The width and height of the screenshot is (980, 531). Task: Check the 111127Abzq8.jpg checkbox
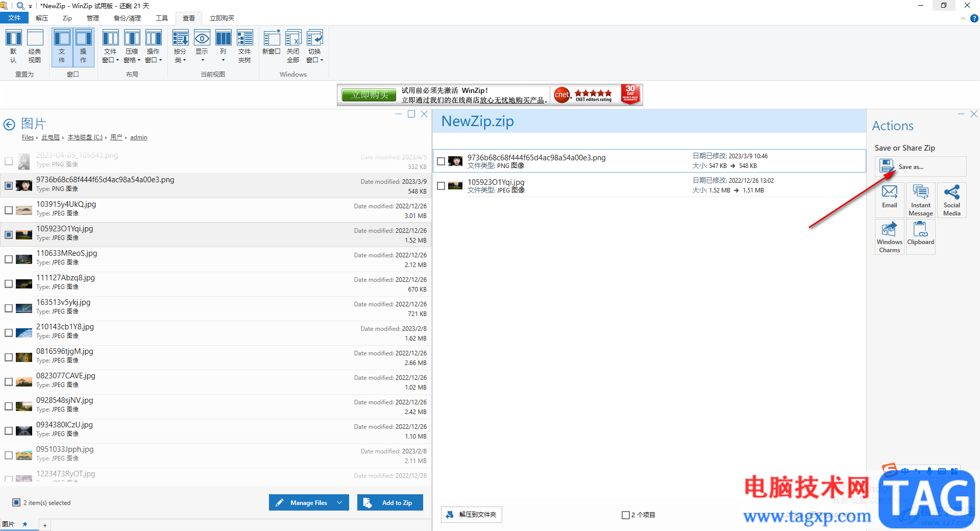point(9,283)
